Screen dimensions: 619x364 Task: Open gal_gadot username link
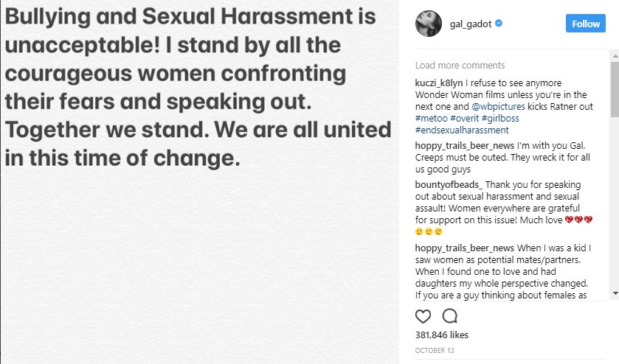click(x=471, y=24)
